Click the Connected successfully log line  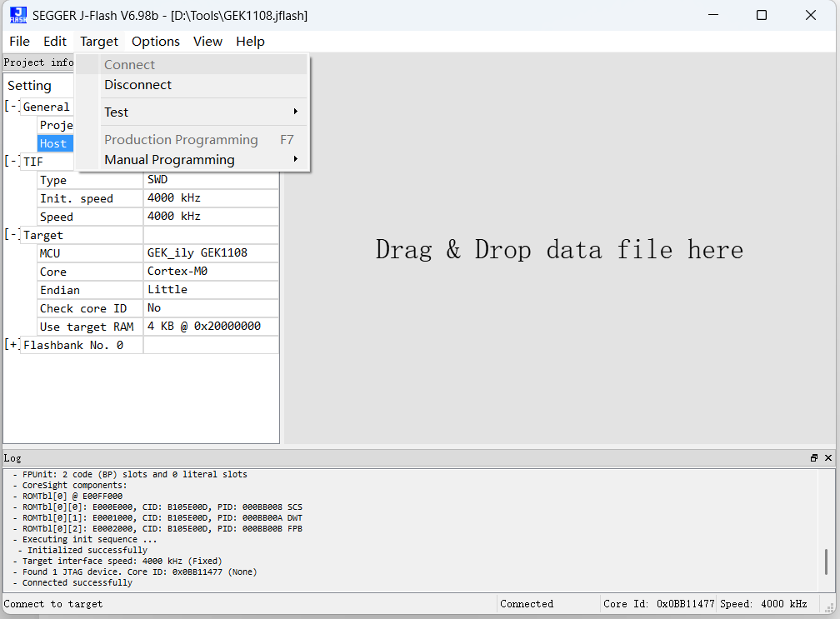point(77,582)
